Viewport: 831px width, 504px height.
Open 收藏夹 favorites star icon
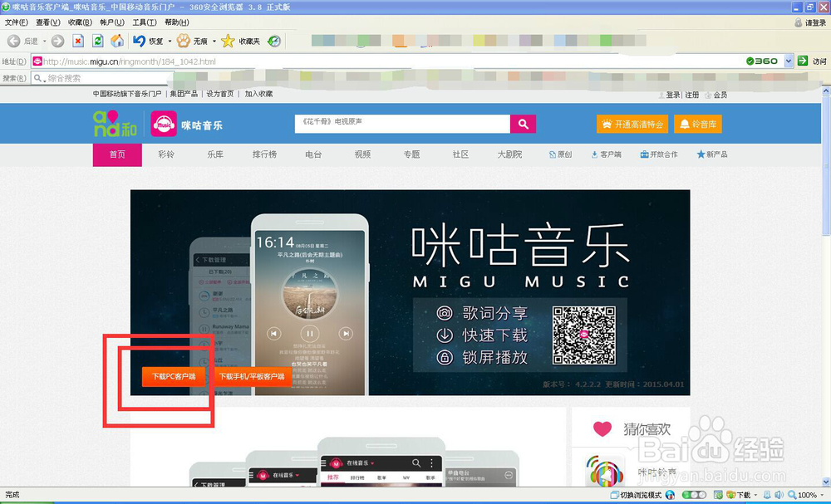pos(228,41)
